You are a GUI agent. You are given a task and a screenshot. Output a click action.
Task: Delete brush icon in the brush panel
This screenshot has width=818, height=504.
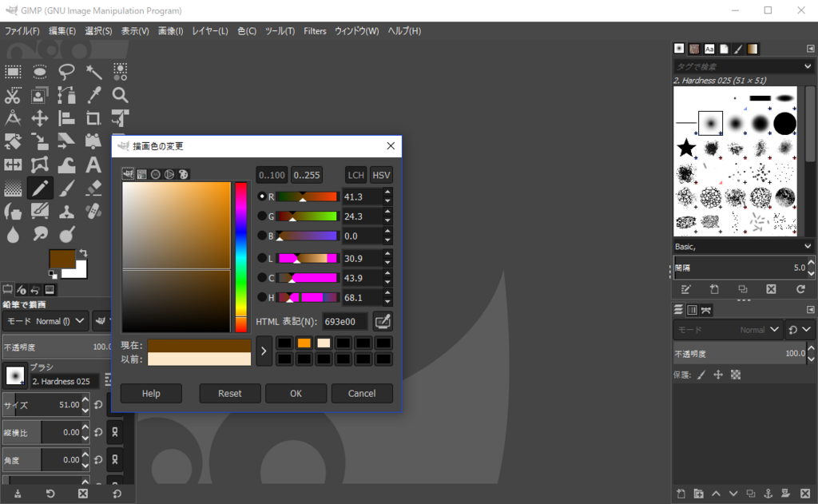pyautogui.click(x=771, y=289)
